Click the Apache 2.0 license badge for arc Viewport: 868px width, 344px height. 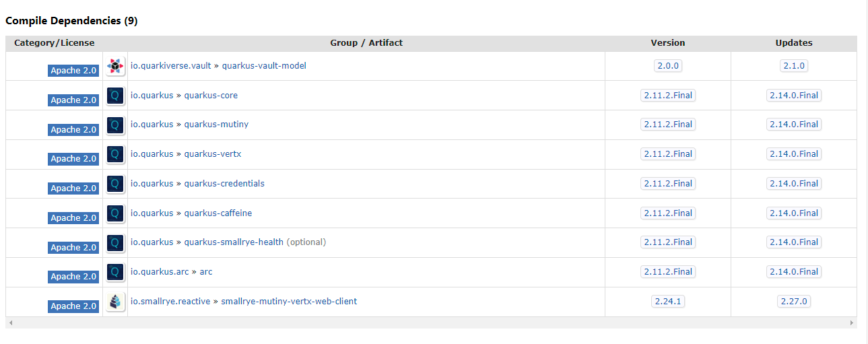[74, 277]
